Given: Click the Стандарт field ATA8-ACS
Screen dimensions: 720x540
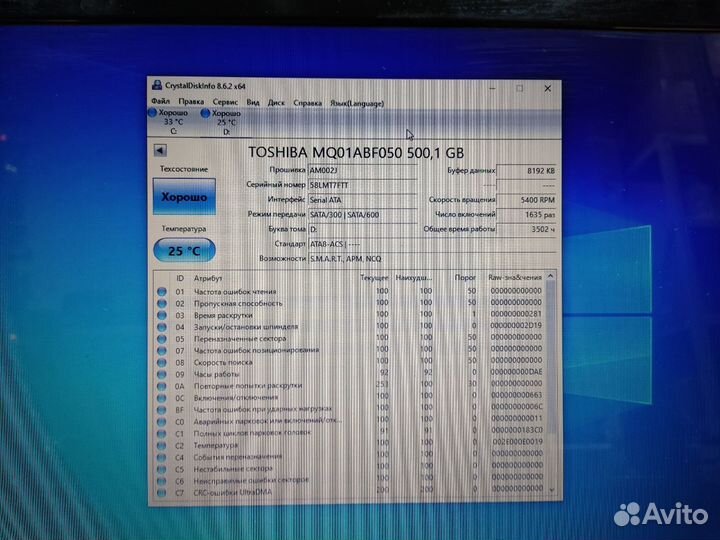Looking at the screenshot, I should pos(432,244).
